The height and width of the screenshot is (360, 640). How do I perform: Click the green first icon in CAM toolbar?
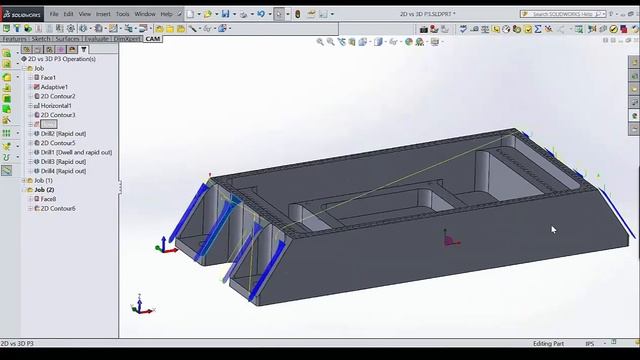point(6,28)
